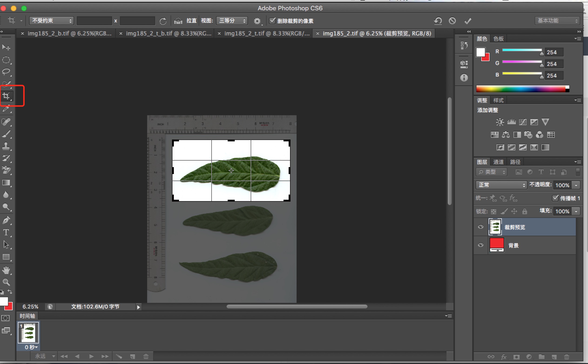Add Levels adjustment
This screenshot has width=588, height=364.
pyautogui.click(x=511, y=122)
